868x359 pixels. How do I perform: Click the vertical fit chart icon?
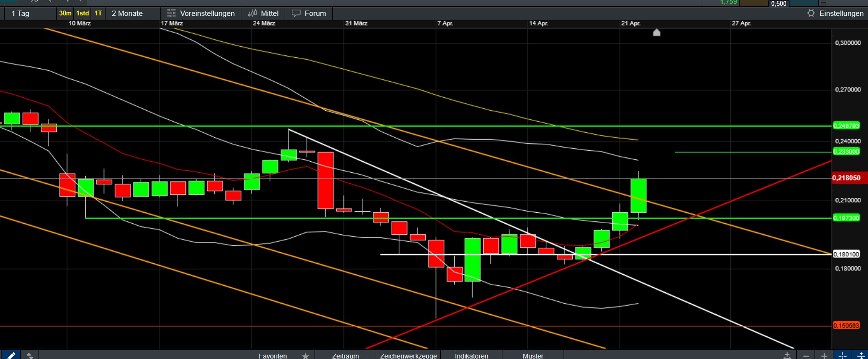click(x=861, y=356)
